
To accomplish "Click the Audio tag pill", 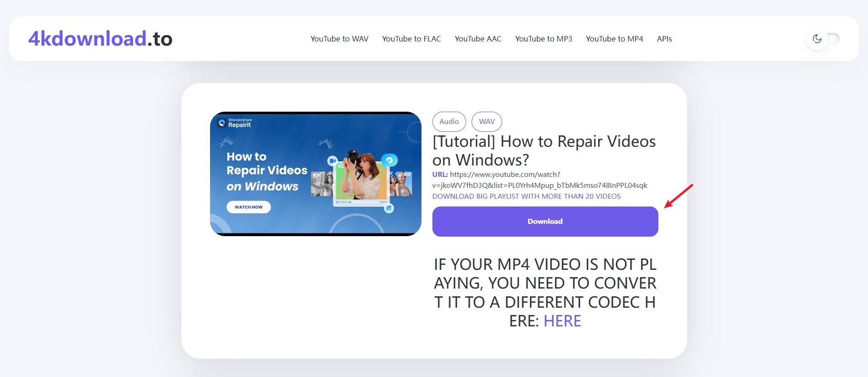I will point(449,122).
